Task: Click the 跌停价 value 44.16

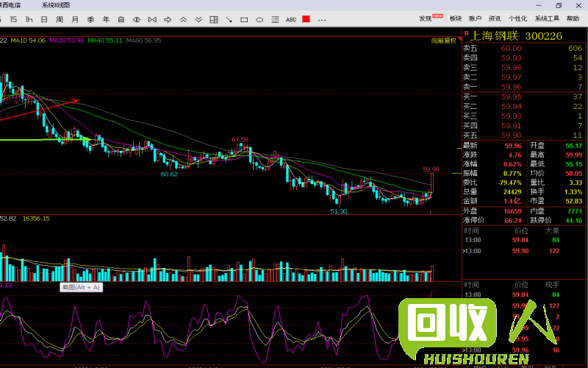Action: point(573,220)
